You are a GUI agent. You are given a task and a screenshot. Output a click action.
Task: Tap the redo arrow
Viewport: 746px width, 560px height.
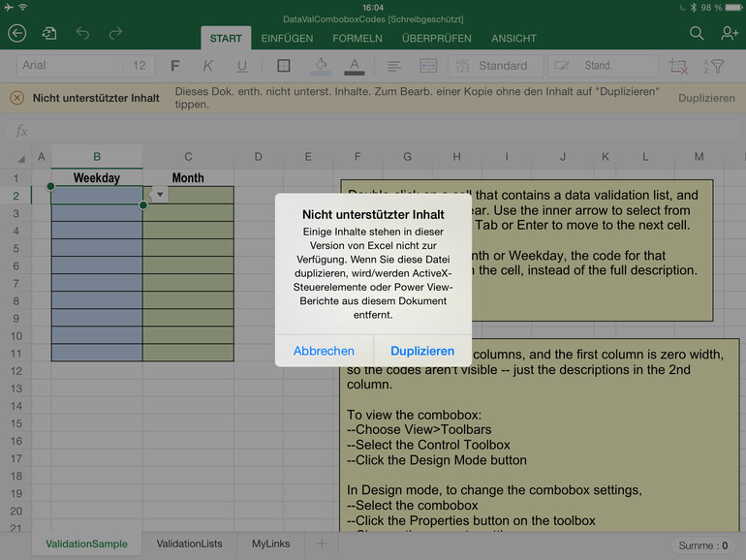point(115,34)
